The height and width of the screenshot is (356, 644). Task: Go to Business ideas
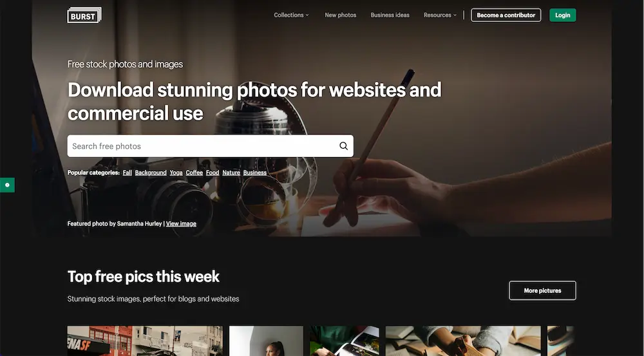click(390, 15)
